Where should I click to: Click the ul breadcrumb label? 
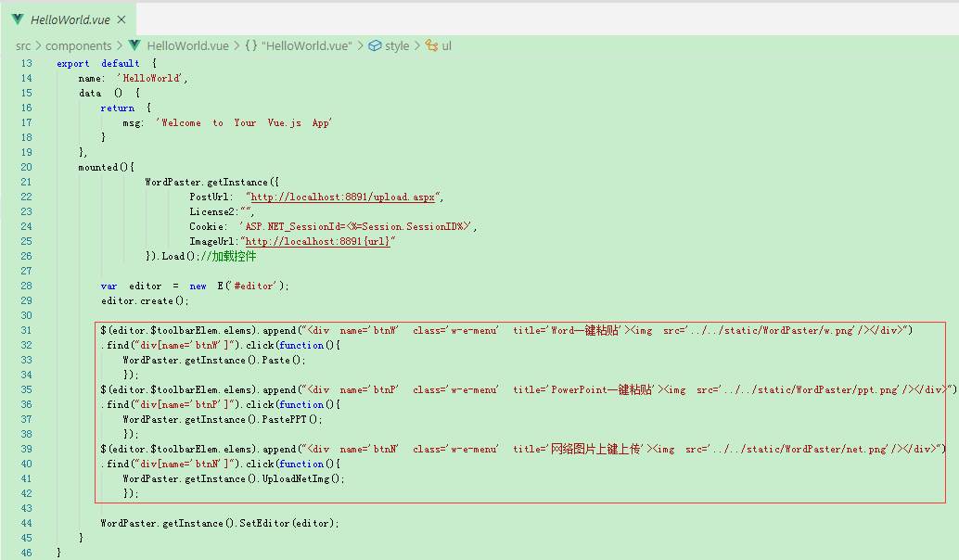(x=448, y=45)
